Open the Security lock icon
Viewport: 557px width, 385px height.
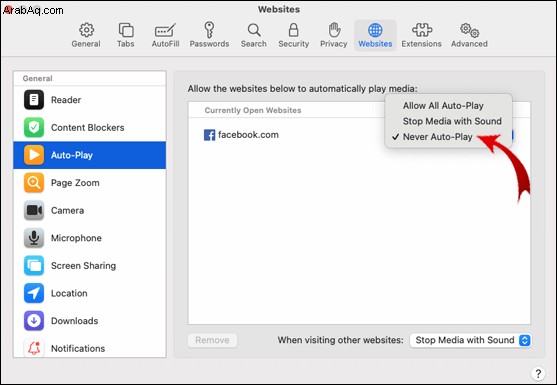tap(293, 30)
